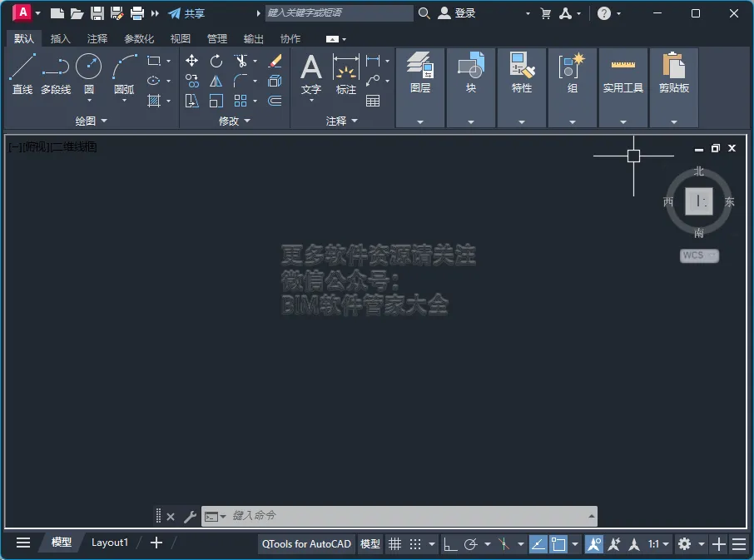
Task: Select the Leader annotation tool
Action: pos(373,81)
